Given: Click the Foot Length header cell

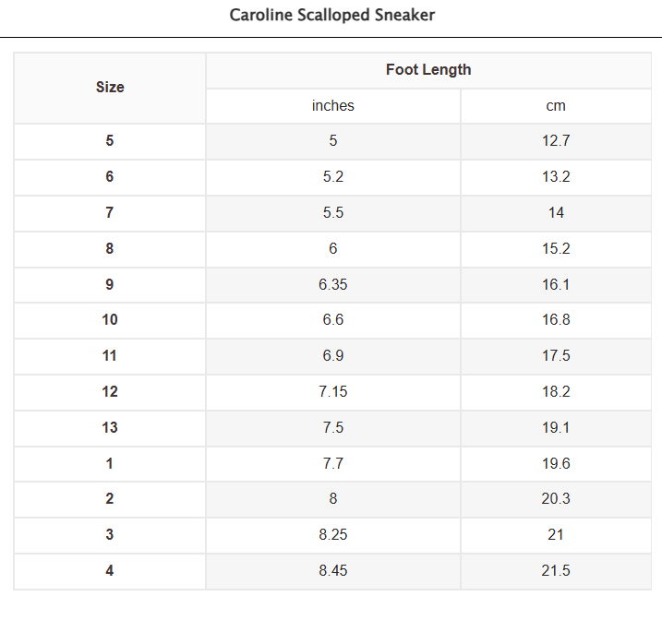Looking at the screenshot, I should [428, 70].
